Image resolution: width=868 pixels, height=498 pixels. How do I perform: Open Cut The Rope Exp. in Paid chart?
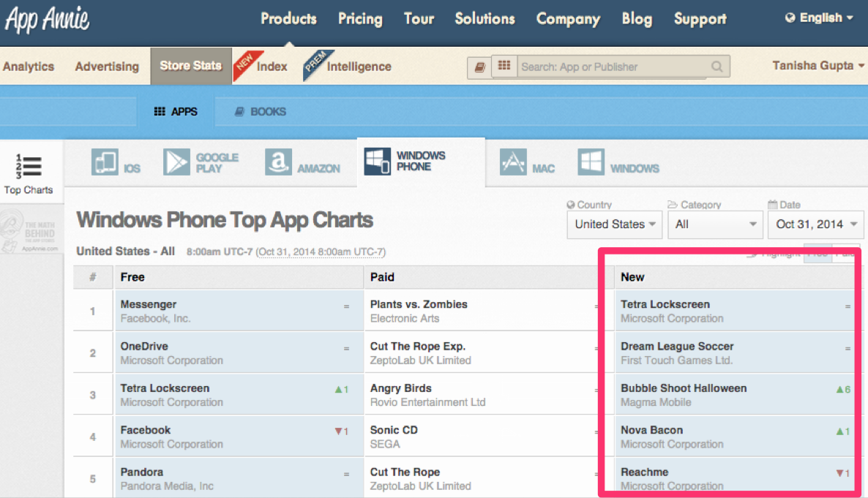(418, 347)
